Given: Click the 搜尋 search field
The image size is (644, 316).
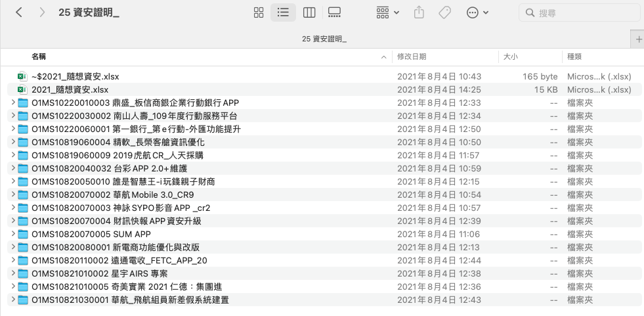Looking at the screenshot, I should coord(579,12).
